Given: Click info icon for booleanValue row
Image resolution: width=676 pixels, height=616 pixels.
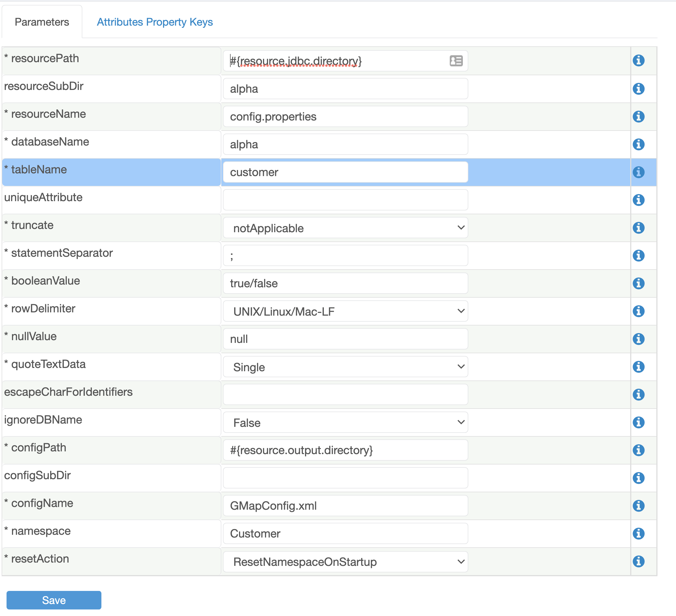Looking at the screenshot, I should [x=638, y=283].
